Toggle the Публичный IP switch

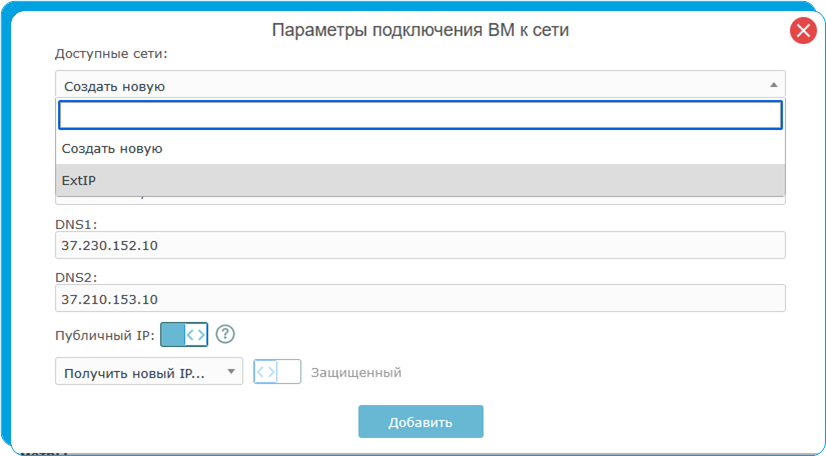184,335
